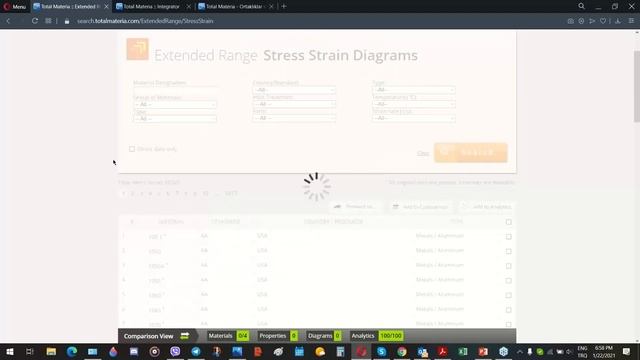Go back to the previous page

point(8,21)
